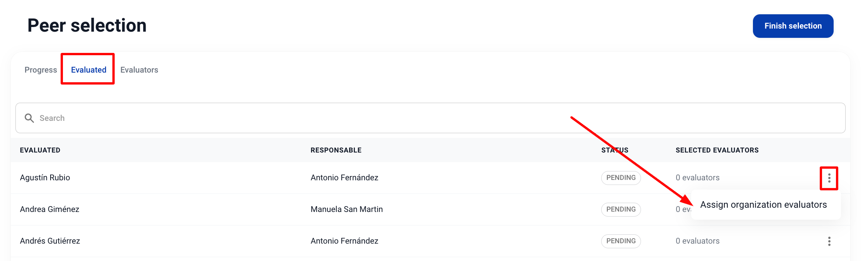This screenshot has width=868, height=261.
Task: Choose Assign organization evaluators from the menu
Action: 763,205
